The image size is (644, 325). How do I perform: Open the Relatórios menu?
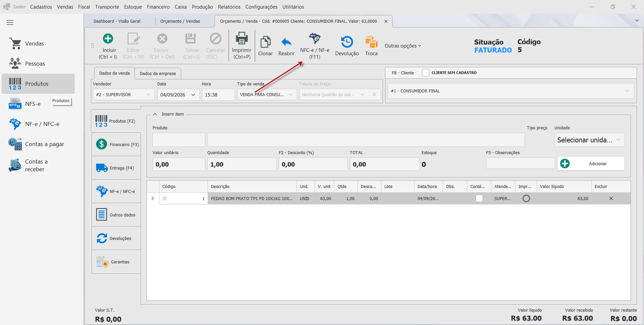[x=229, y=7]
